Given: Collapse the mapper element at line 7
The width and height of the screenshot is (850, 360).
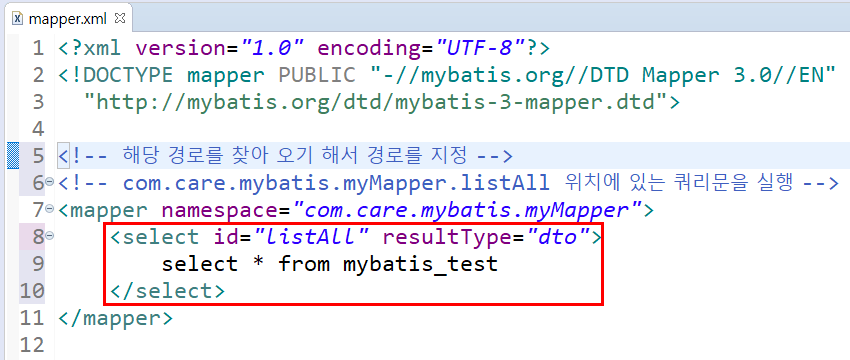Looking at the screenshot, I should point(49,209).
